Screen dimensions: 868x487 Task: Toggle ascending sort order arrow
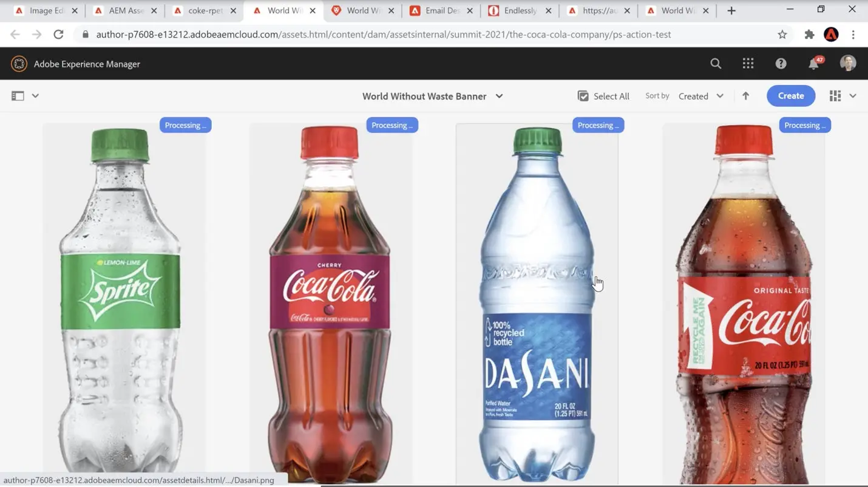(745, 96)
